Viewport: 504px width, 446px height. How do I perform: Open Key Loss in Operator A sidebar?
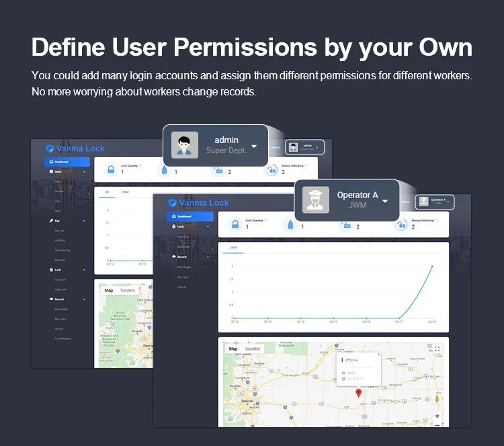tap(183, 277)
